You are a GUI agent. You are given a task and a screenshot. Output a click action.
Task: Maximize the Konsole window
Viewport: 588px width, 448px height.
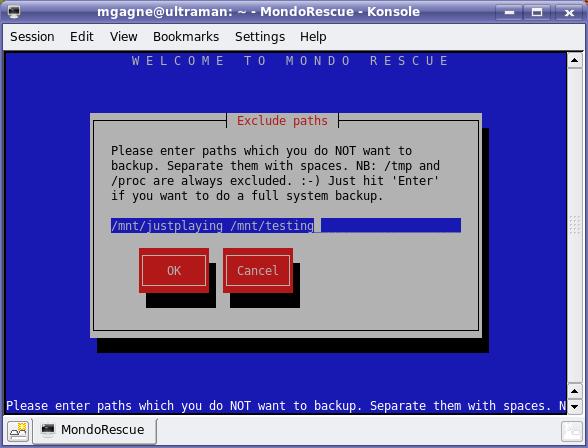pos(537,12)
